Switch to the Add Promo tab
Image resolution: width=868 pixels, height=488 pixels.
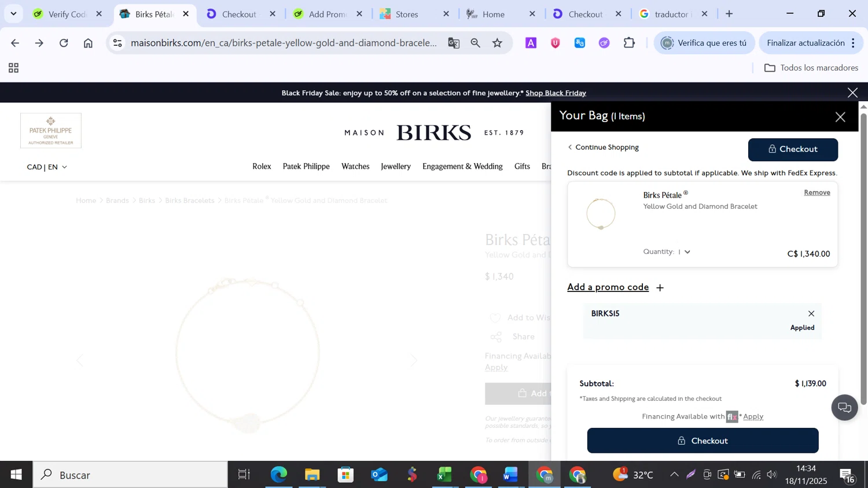tap(328, 14)
